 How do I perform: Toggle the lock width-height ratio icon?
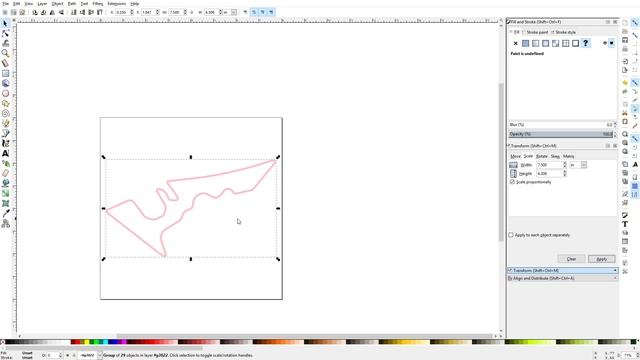(x=190, y=13)
